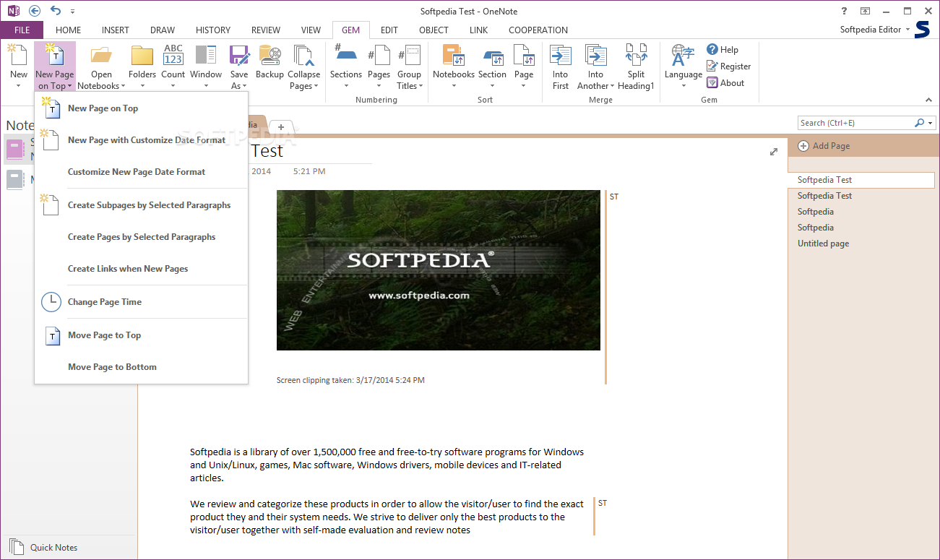Expand the New Page on Top dropdown arrow
Image resolution: width=940 pixels, height=560 pixels.
[70, 87]
